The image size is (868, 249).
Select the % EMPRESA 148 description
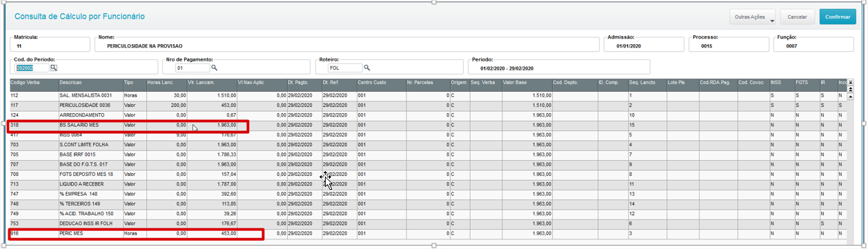pyautogui.click(x=90, y=195)
